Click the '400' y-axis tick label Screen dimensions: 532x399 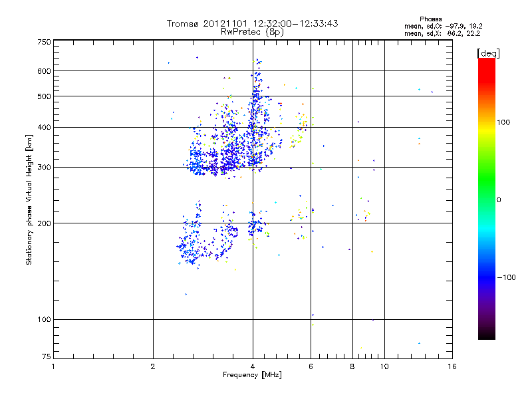[x=44, y=127]
